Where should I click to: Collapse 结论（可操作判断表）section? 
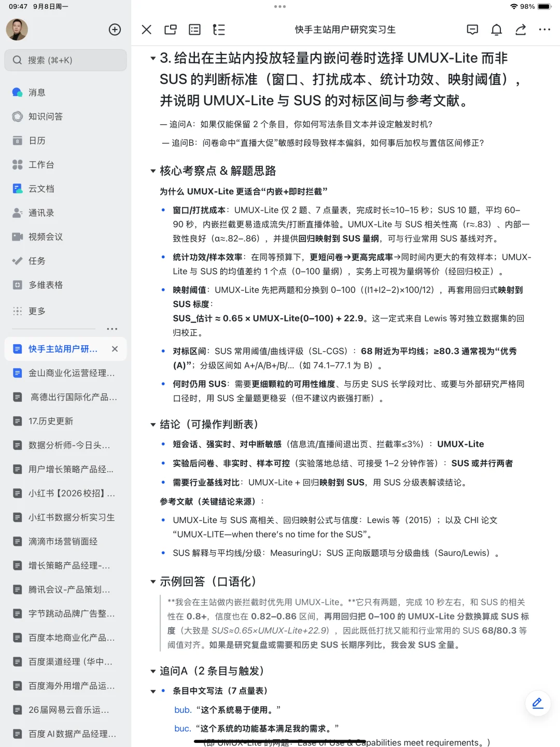pyautogui.click(x=153, y=425)
